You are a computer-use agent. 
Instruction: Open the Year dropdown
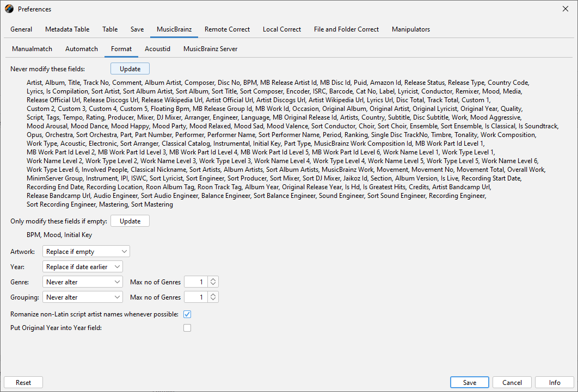pos(83,267)
